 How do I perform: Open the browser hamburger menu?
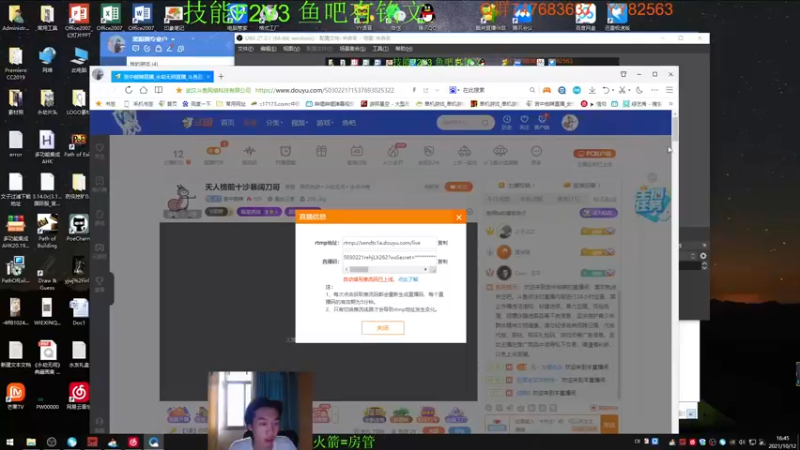[669, 90]
